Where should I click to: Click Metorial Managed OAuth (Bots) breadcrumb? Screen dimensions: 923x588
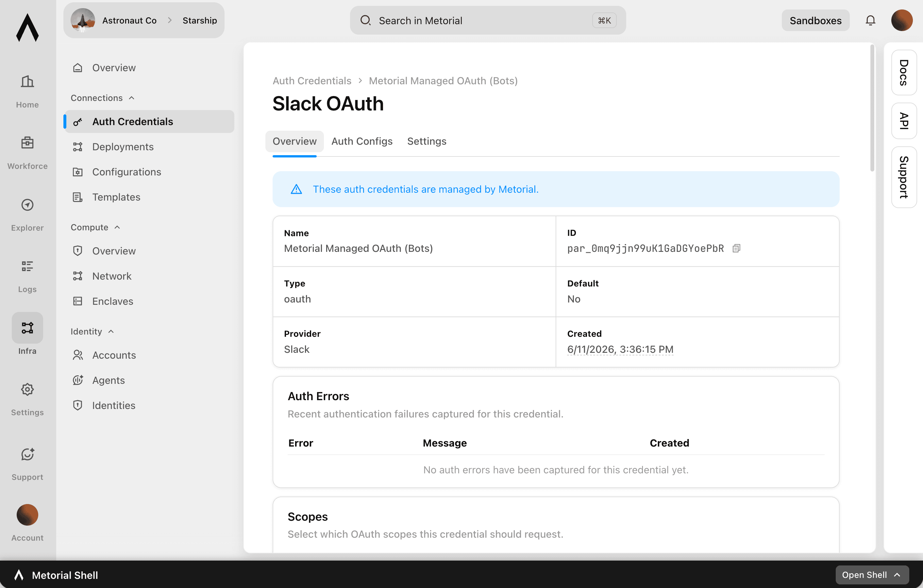coord(443,81)
